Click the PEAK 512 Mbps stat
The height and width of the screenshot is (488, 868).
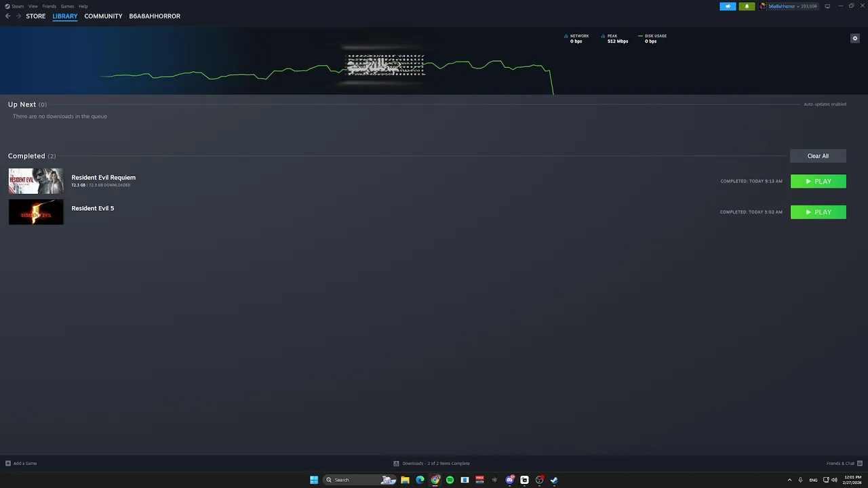[614, 39]
